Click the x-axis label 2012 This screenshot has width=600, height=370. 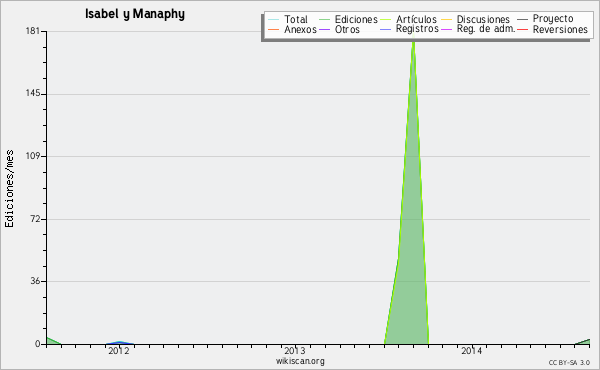119,351
